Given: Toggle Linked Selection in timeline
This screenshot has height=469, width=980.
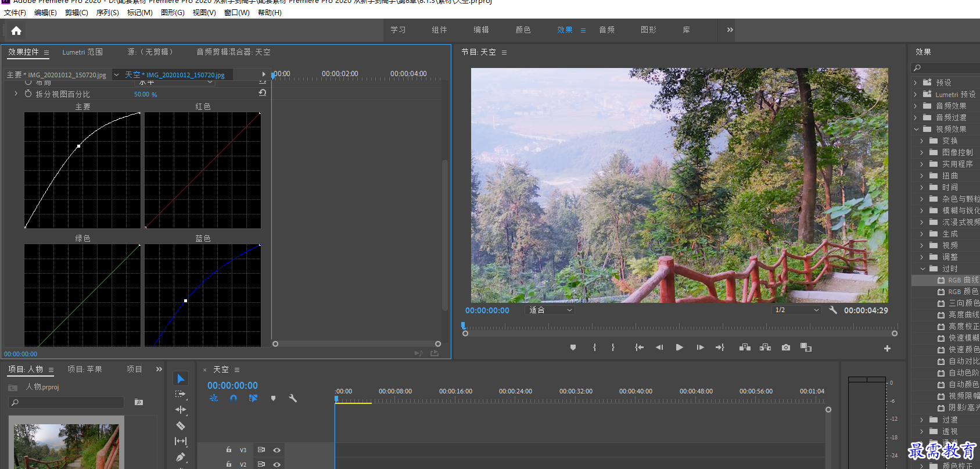Looking at the screenshot, I should [x=253, y=398].
